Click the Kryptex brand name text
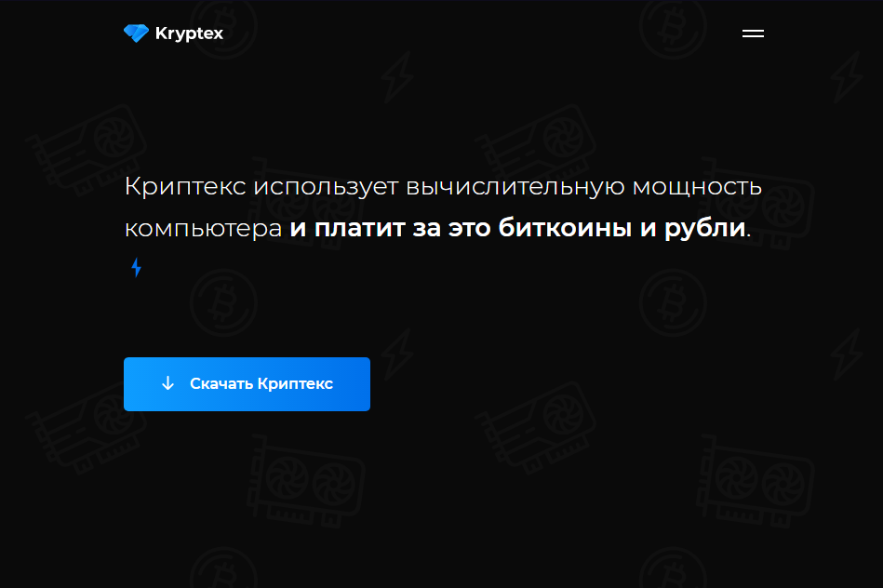The image size is (883, 588). pyautogui.click(x=189, y=33)
